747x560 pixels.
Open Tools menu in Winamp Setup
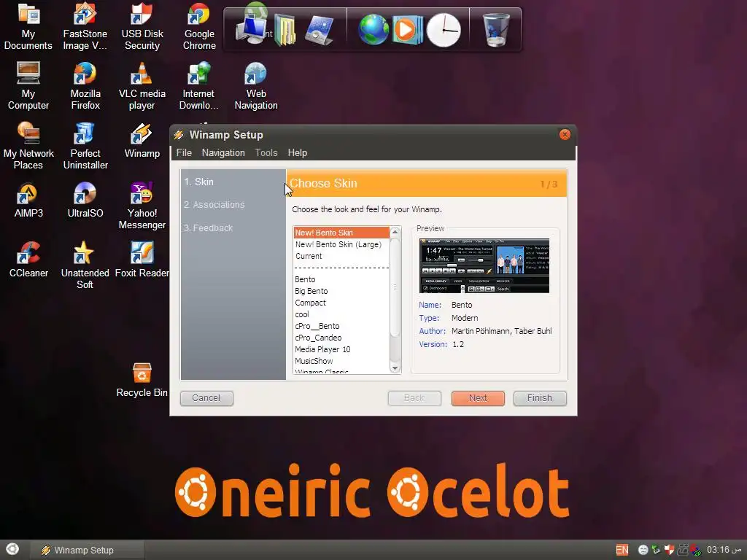266,153
